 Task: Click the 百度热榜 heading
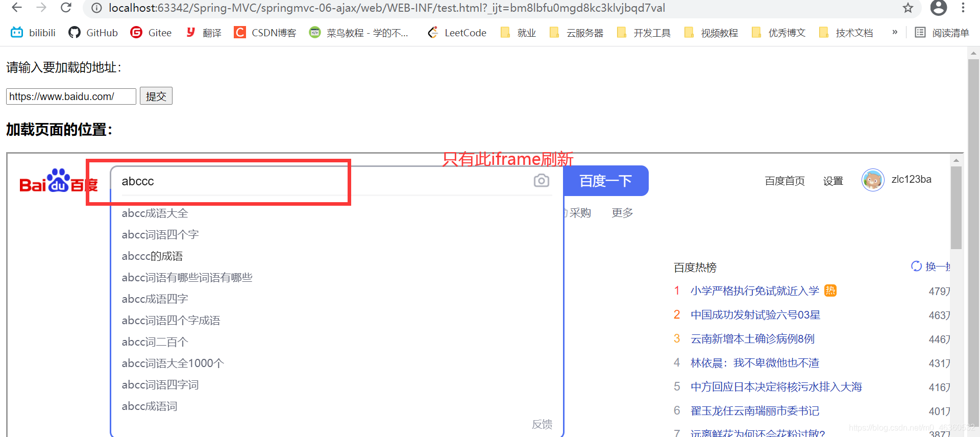(x=695, y=268)
